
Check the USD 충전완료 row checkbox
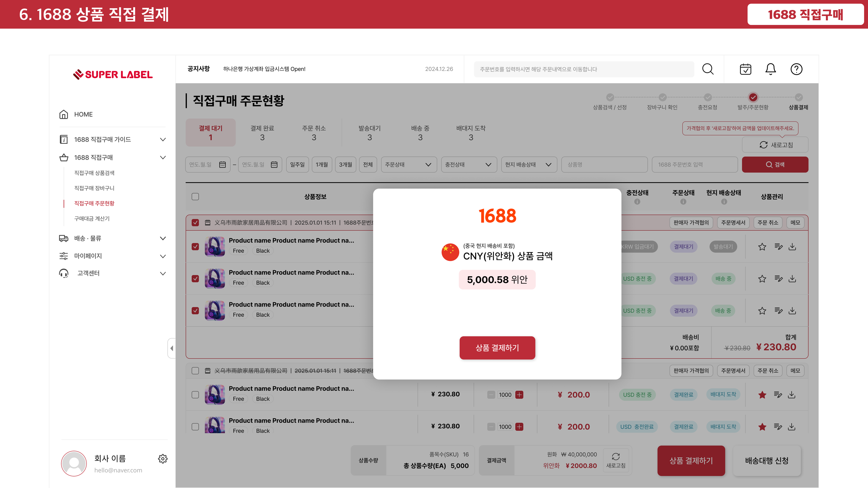coord(195,427)
